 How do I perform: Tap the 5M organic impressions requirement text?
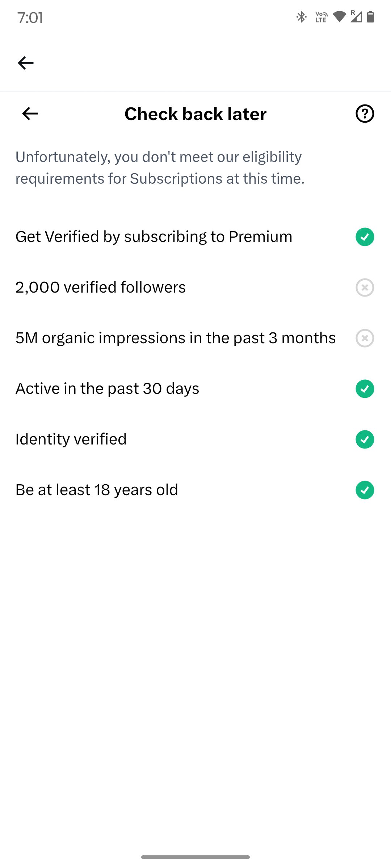tap(176, 338)
